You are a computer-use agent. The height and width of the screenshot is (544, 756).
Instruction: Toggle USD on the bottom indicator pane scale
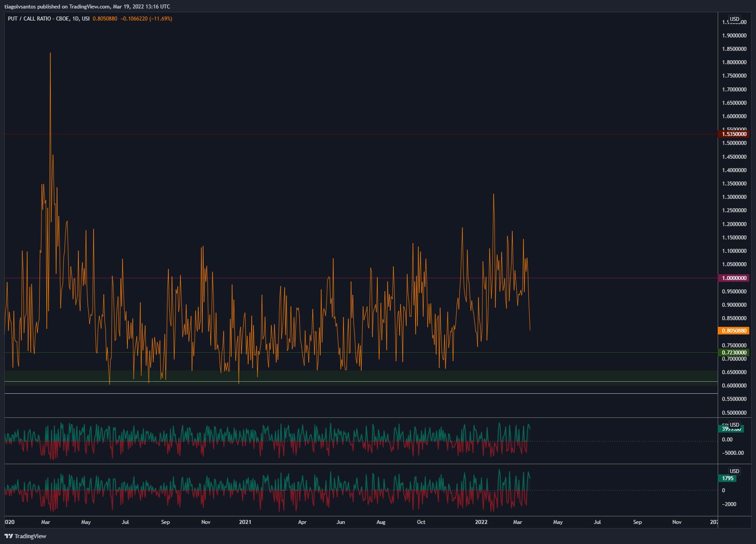click(x=734, y=471)
